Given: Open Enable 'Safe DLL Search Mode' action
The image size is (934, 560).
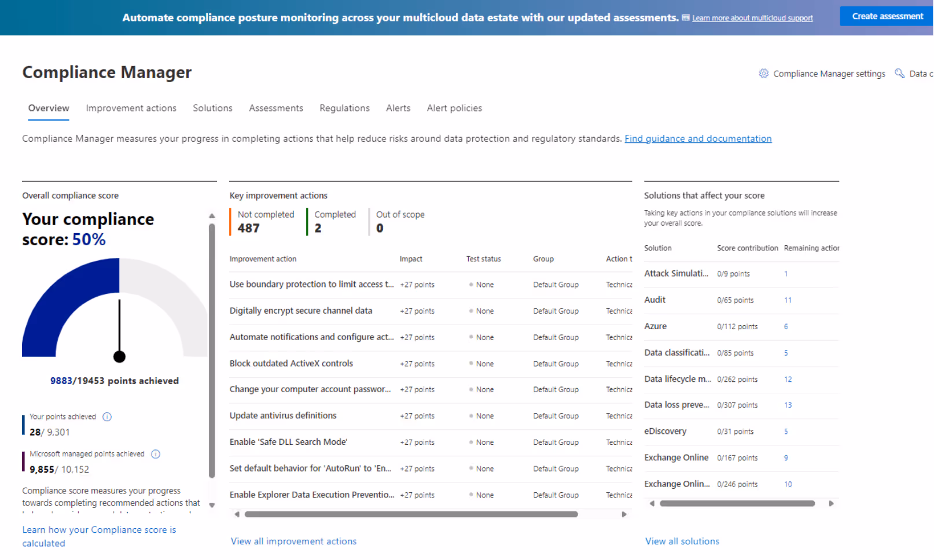Looking at the screenshot, I should point(288,442).
